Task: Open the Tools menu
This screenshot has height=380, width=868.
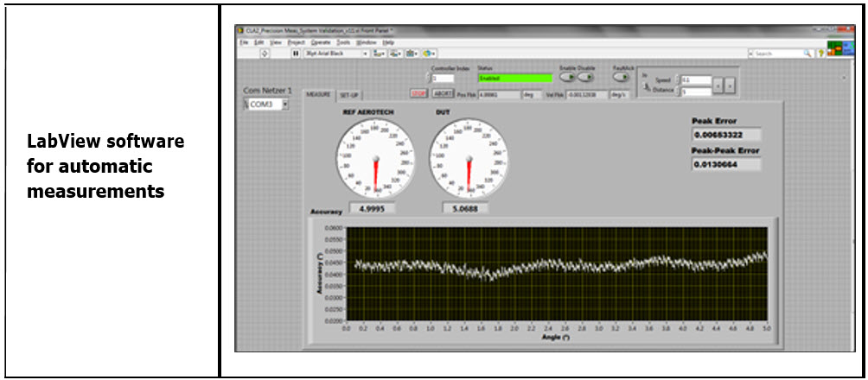Action: point(343,42)
